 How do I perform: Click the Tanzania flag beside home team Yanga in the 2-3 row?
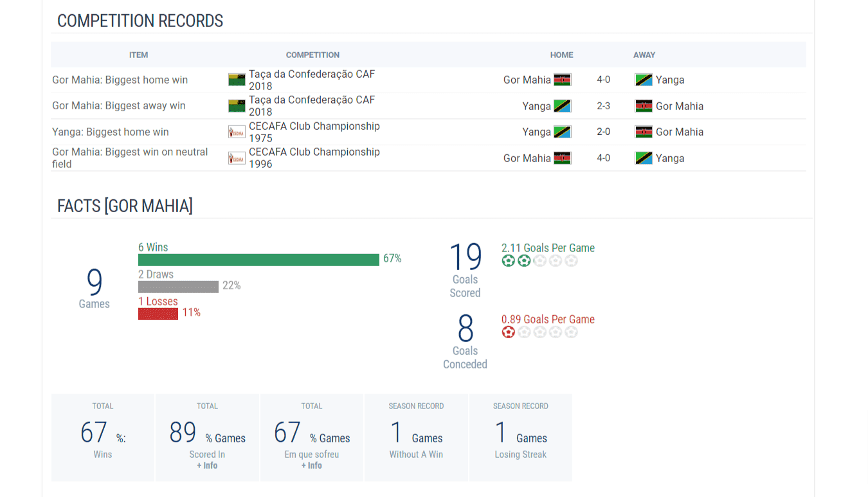pos(563,106)
